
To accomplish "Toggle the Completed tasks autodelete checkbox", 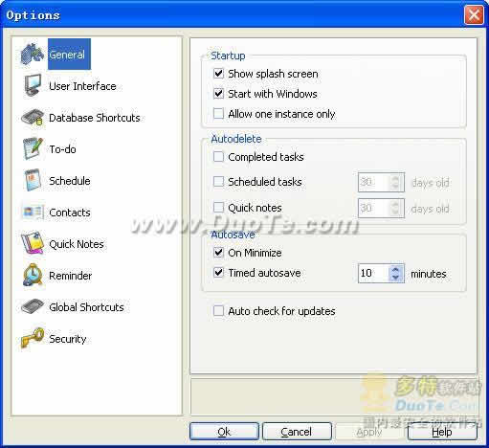I will (218, 157).
